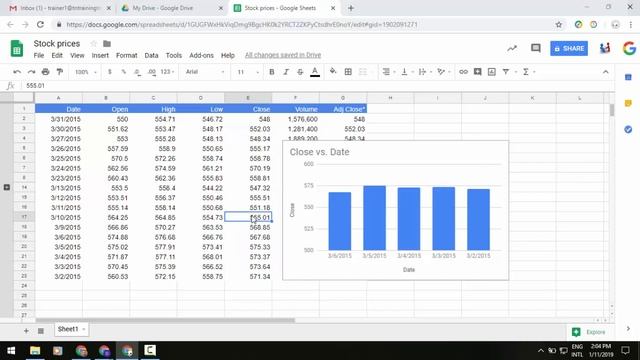The width and height of the screenshot is (640, 360).
Task: Select the Sheet1 tab
Action: (71, 329)
